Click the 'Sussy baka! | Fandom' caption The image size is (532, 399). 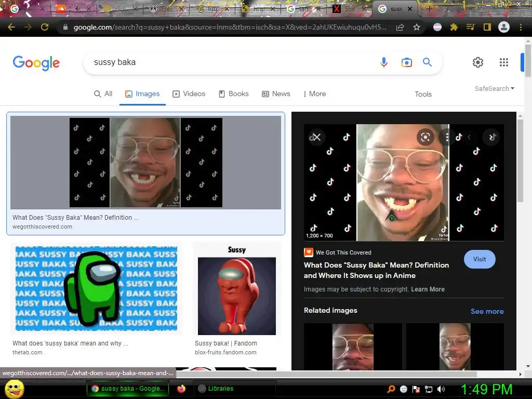tap(226, 343)
